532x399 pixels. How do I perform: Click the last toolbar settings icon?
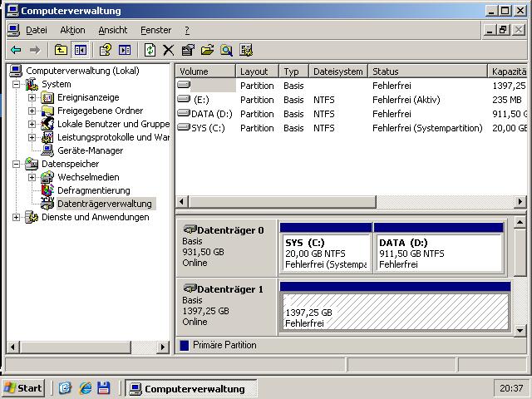click(x=246, y=50)
